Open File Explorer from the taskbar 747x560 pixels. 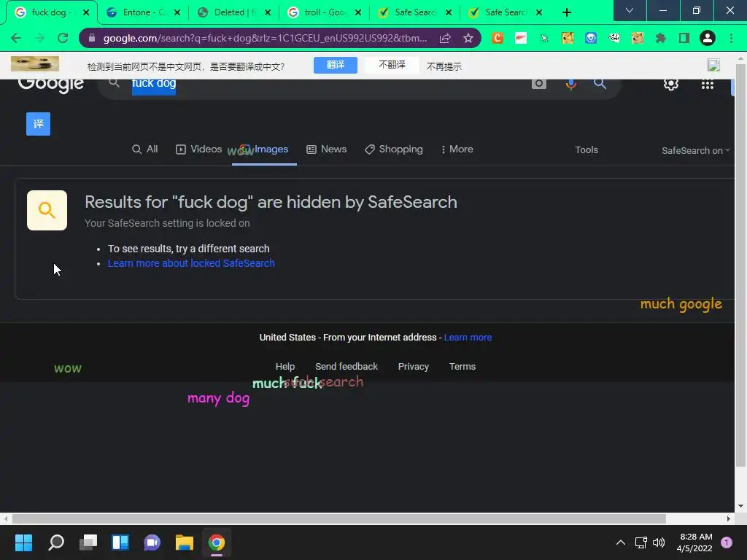pos(185,542)
